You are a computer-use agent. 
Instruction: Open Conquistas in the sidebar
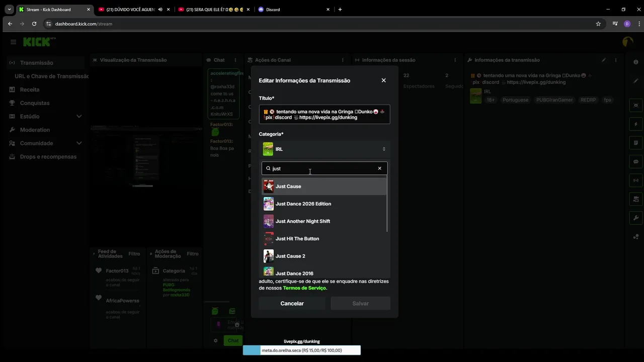(35, 103)
